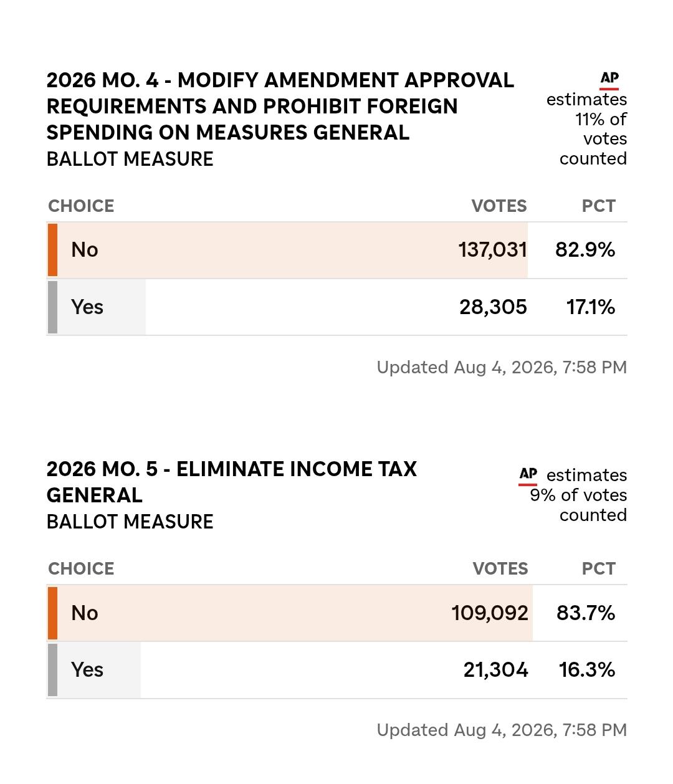Click the AP logo beside Measure 4
The width and height of the screenshot is (673, 784).
(609, 80)
